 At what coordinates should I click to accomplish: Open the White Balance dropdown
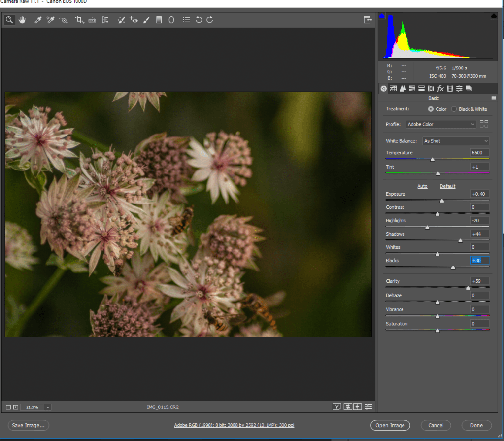456,141
